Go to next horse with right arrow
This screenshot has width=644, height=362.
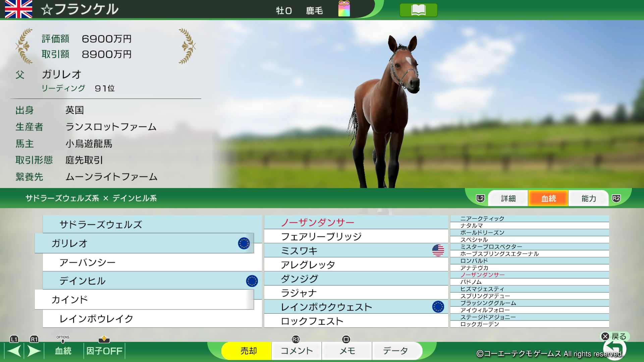coord(34,351)
